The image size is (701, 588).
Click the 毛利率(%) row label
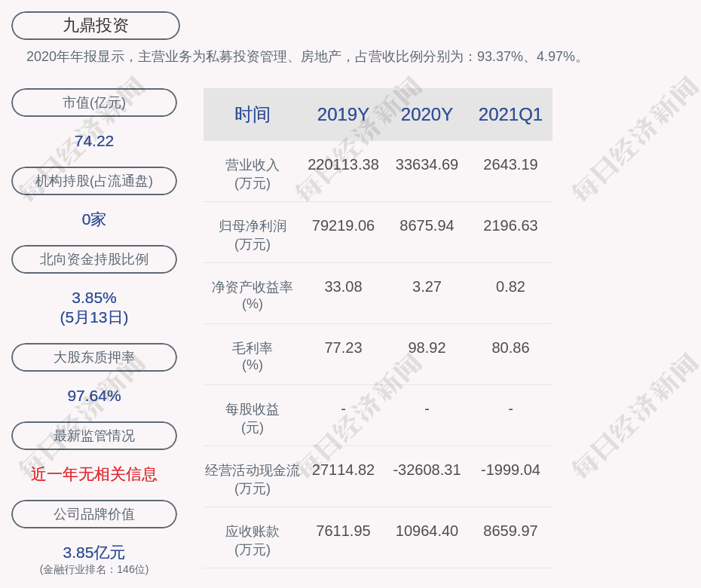pyautogui.click(x=253, y=357)
